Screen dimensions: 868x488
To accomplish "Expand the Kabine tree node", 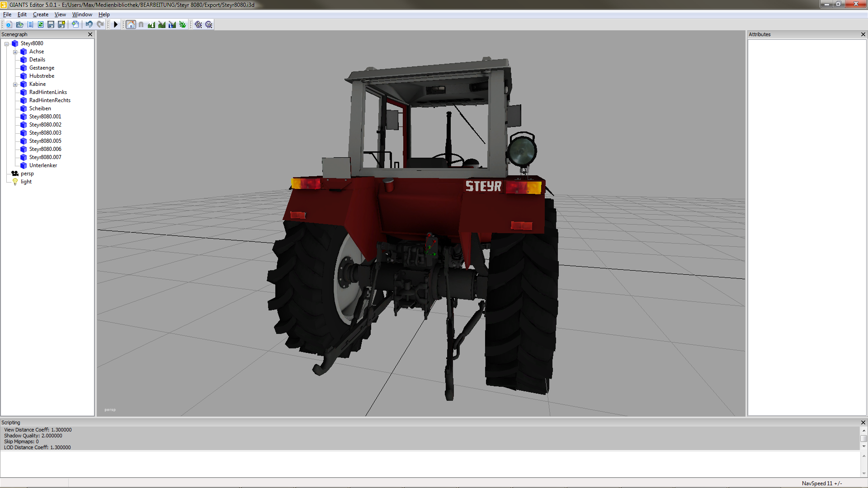I will 15,84.
